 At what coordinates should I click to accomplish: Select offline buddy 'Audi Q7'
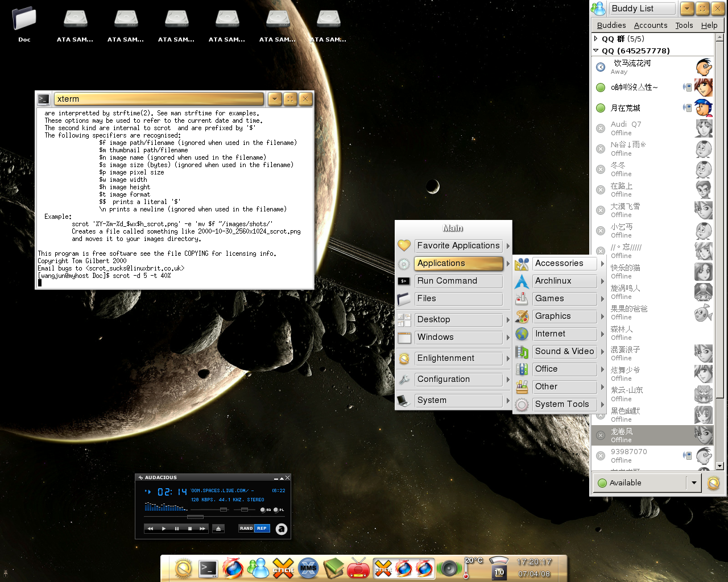pyautogui.click(x=653, y=128)
